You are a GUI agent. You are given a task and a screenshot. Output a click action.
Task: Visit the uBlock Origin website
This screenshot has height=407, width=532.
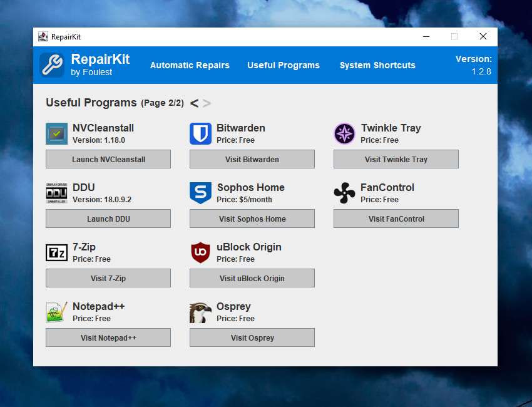[x=252, y=279]
